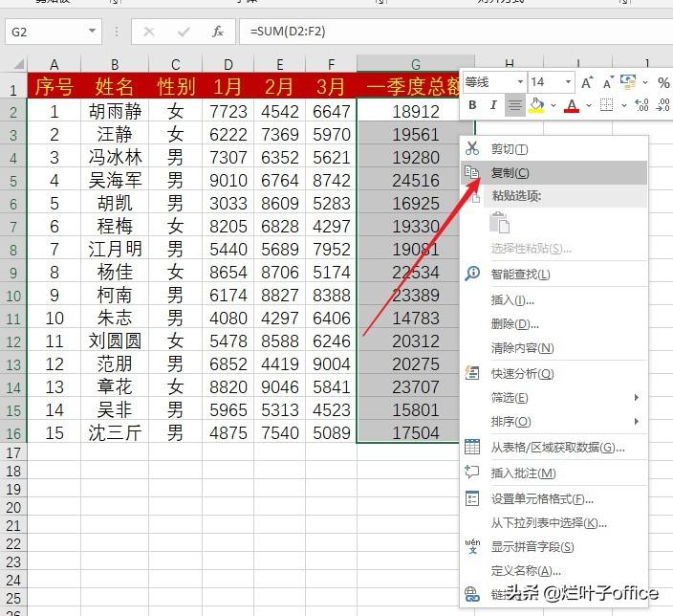Click the smart lookup magnifier icon
The width and height of the screenshot is (673, 616).
click(472, 273)
